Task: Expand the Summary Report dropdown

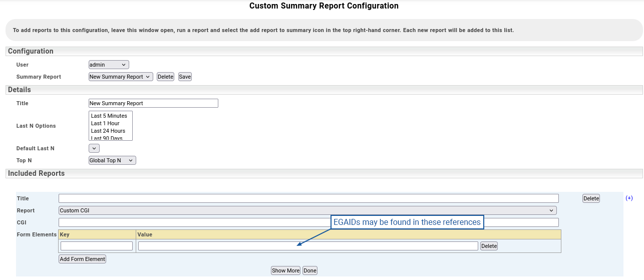Action: (x=120, y=77)
